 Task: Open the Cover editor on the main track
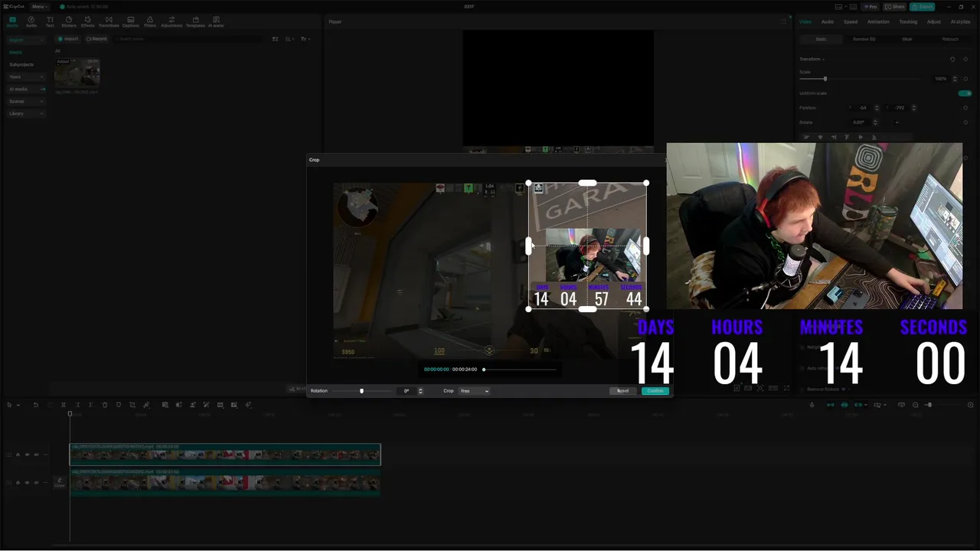59,483
